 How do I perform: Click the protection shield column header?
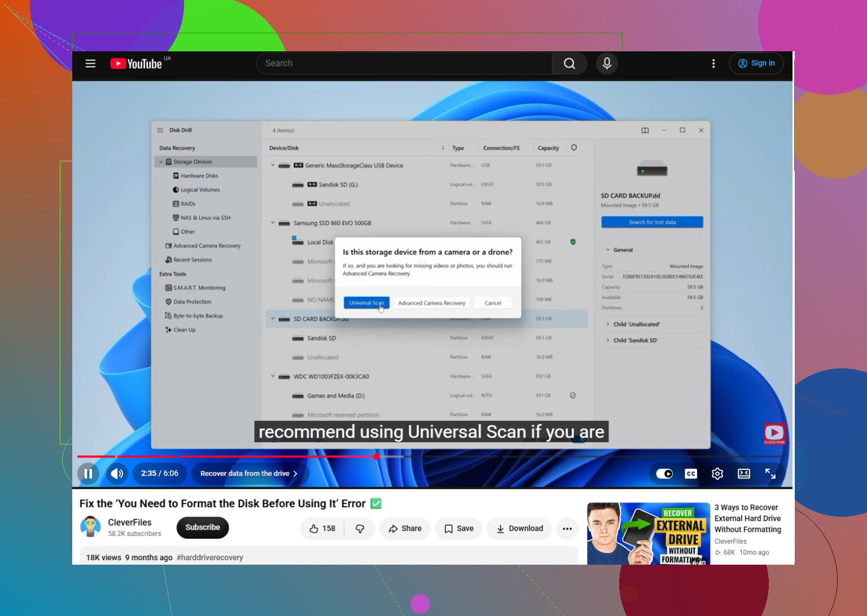(x=573, y=148)
